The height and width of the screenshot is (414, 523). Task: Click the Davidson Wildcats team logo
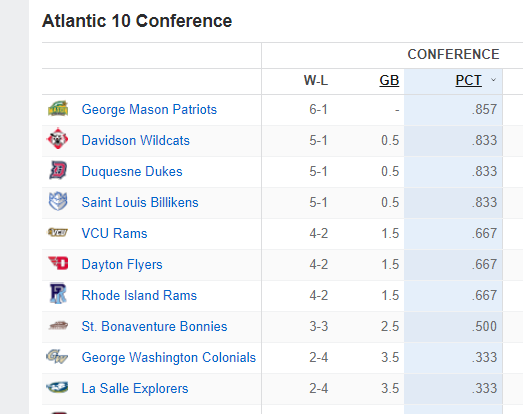point(57,138)
